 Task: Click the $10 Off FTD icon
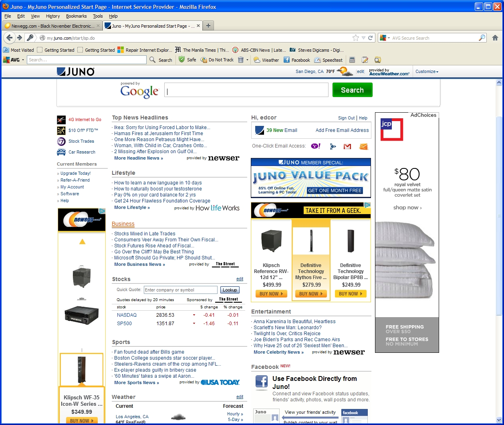(x=61, y=130)
